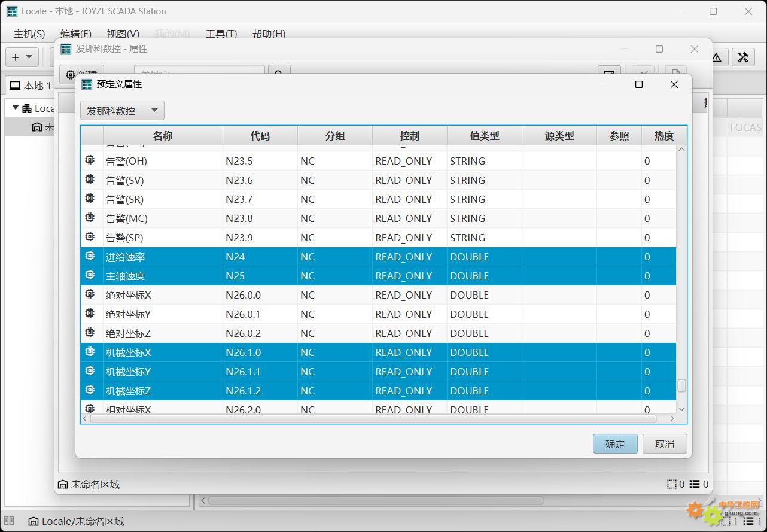This screenshot has width=767, height=532.
Task: Click the 取消 button
Action: 665,444
